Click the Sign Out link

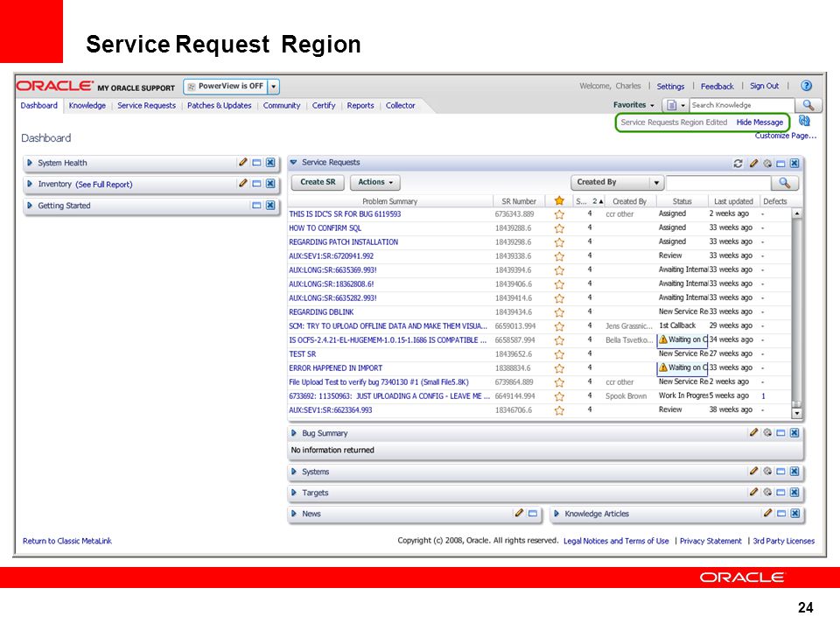[x=765, y=86]
